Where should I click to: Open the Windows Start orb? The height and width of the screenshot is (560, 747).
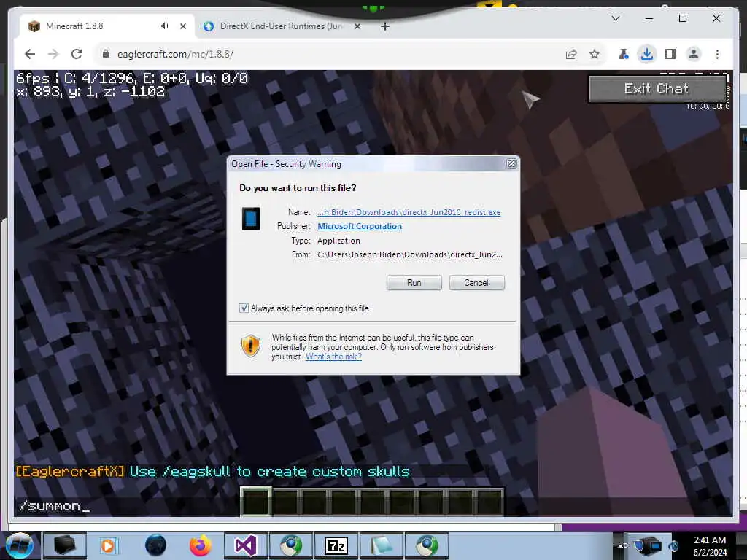coord(19,545)
